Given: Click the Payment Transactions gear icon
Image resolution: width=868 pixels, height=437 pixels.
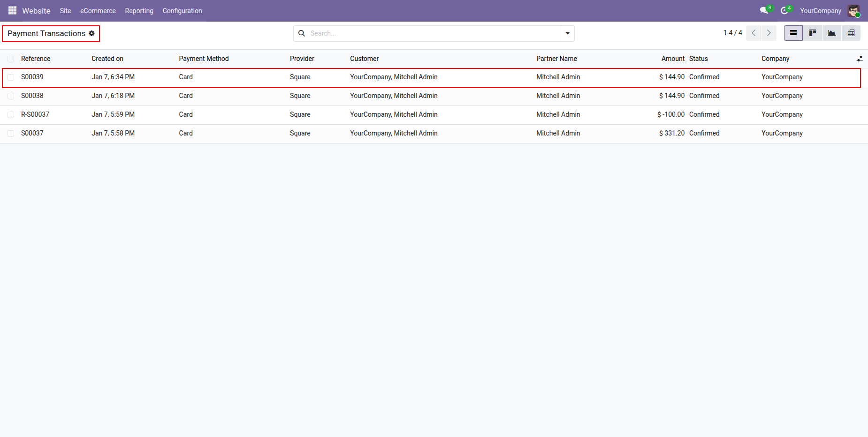Looking at the screenshot, I should pyautogui.click(x=92, y=33).
